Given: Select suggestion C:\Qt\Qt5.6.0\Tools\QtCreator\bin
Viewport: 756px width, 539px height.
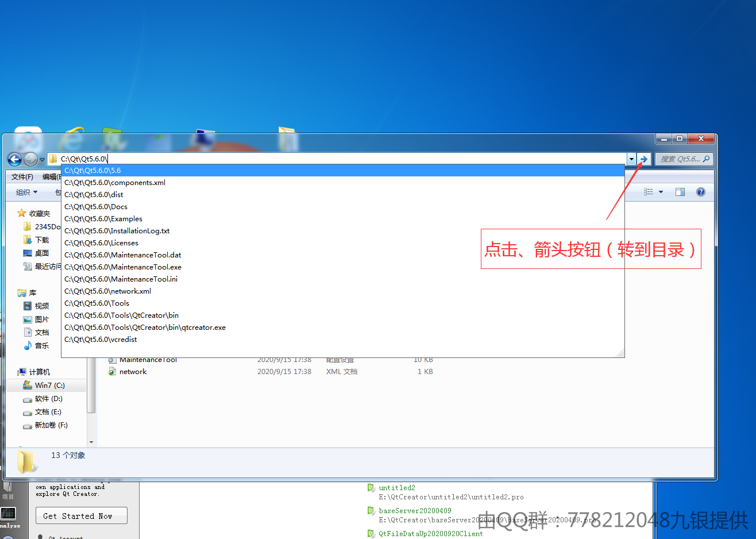Looking at the screenshot, I should coord(343,315).
